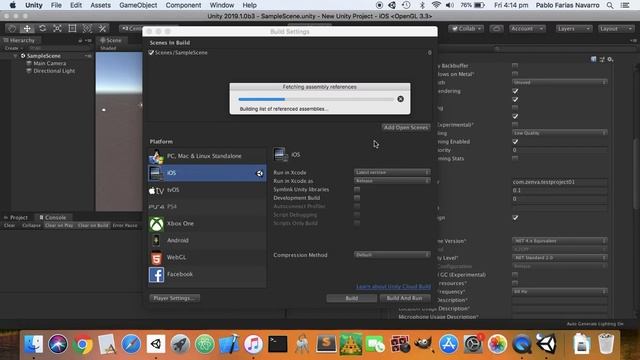The height and width of the screenshot is (360, 640).
Task: Toggle the Rendering checkbox in inspector
Action: pos(515,91)
